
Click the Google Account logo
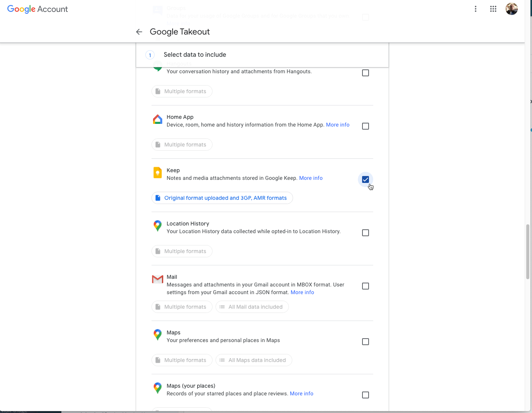click(x=38, y=9)
